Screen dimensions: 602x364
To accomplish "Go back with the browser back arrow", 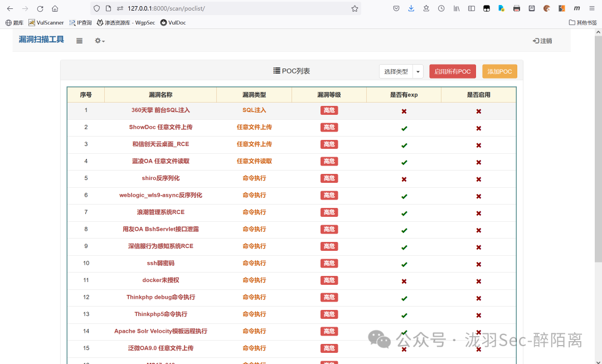I will [x=10, y=8].
